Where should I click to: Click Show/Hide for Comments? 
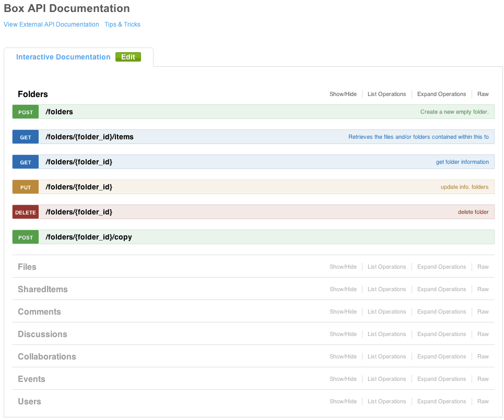click(343, 312)
